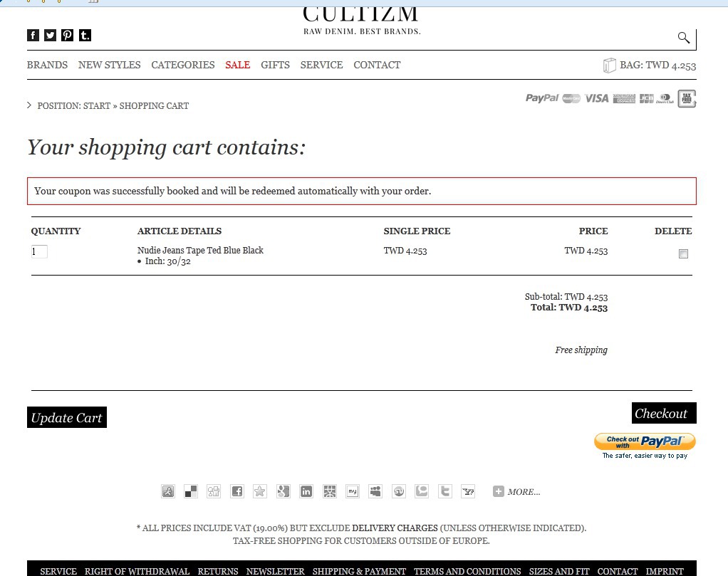
Task: Open Nudie Jeans Tape Ted Blue Black
Action: click(x=200, y=250)
